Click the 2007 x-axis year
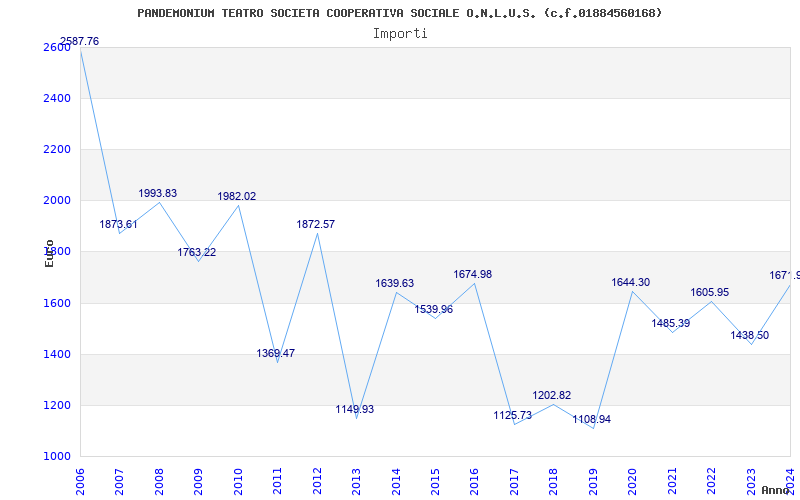The height and width of the screenshot is (500, 800). pyautogui.click(x=119, y=481)
